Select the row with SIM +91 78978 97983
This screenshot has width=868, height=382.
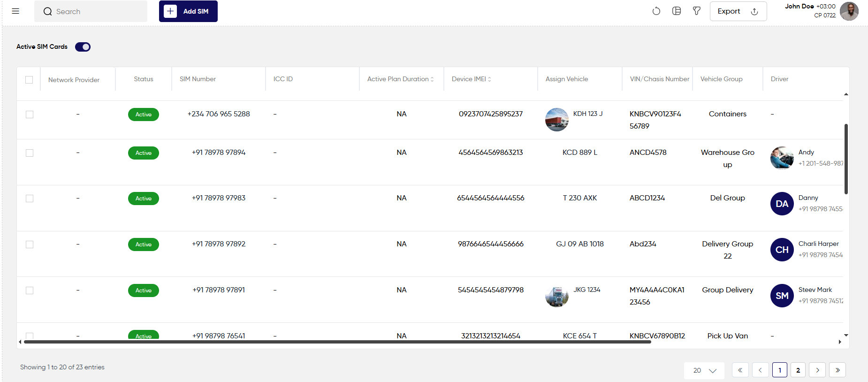coord(30,199)
